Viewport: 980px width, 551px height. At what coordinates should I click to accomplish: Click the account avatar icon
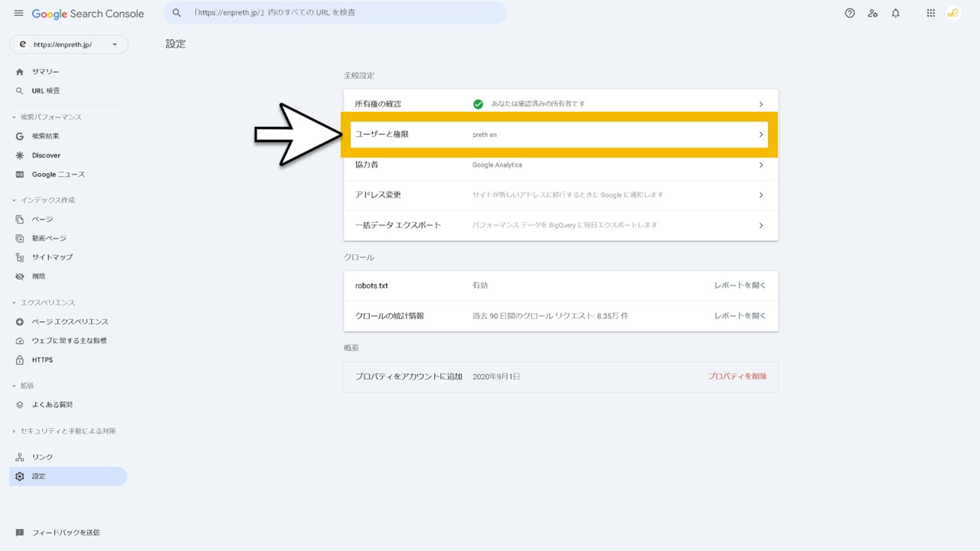(953, 13)
